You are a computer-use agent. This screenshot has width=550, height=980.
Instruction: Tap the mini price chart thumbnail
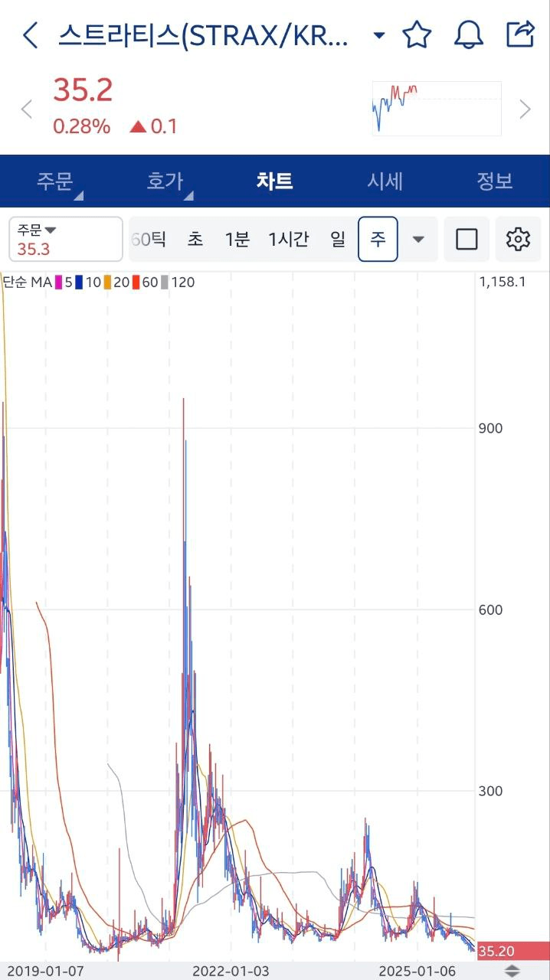pos(436,108)
